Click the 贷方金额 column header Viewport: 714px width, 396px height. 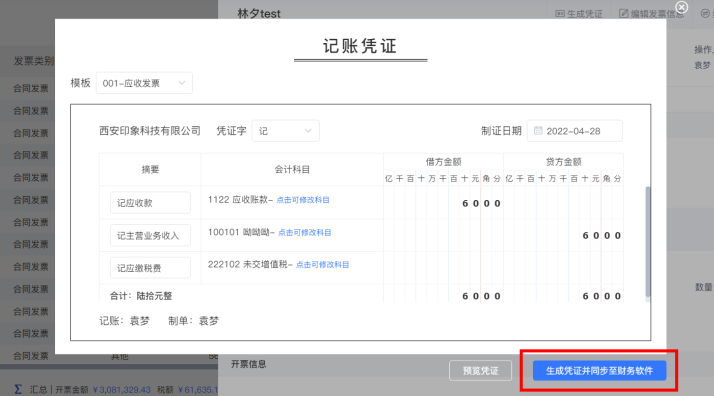point(564,162)
